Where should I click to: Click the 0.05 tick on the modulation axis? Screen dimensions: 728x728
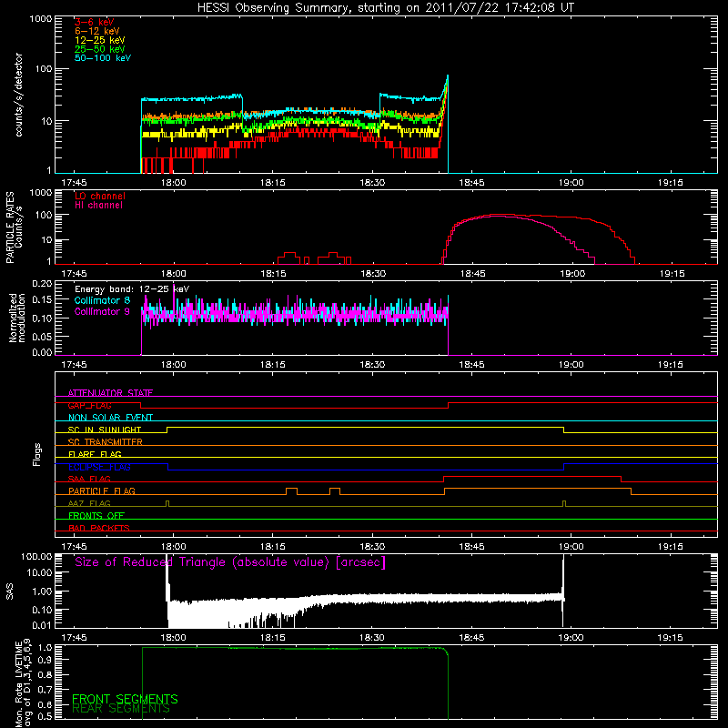pos(42,336)
